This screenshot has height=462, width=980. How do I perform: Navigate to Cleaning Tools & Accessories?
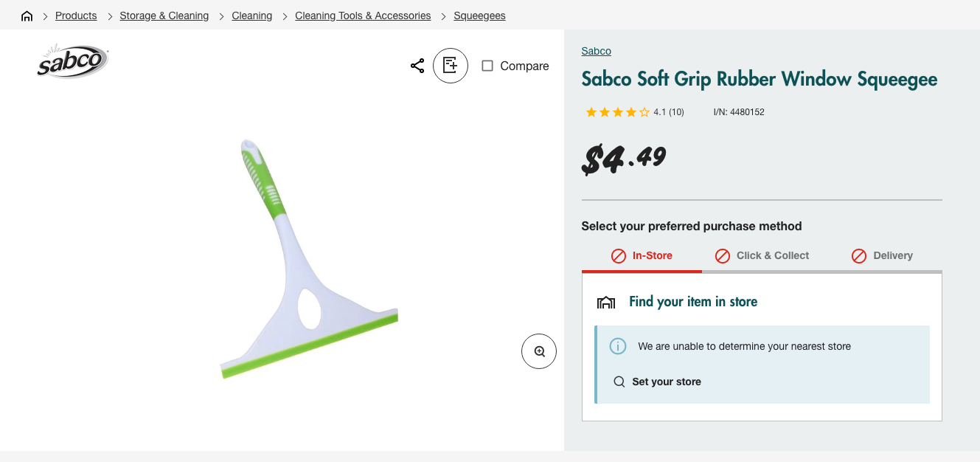(x=363, y=15)
